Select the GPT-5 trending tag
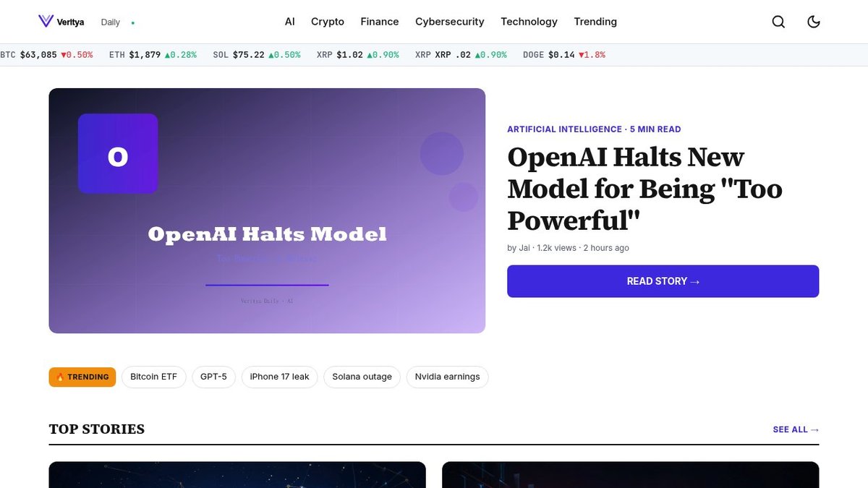 pyautogui.click(x=213, y=377)
